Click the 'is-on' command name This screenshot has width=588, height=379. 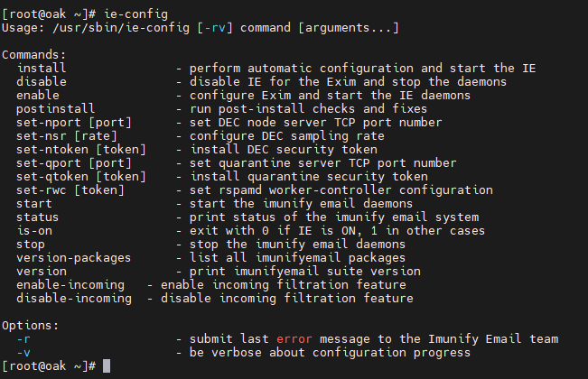tap(34, 231)
